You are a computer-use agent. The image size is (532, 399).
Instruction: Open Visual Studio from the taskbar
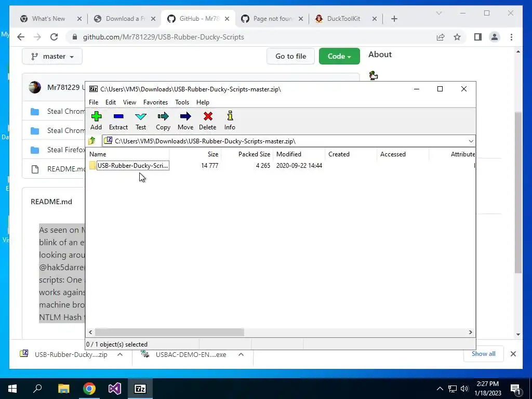(115, 389)
